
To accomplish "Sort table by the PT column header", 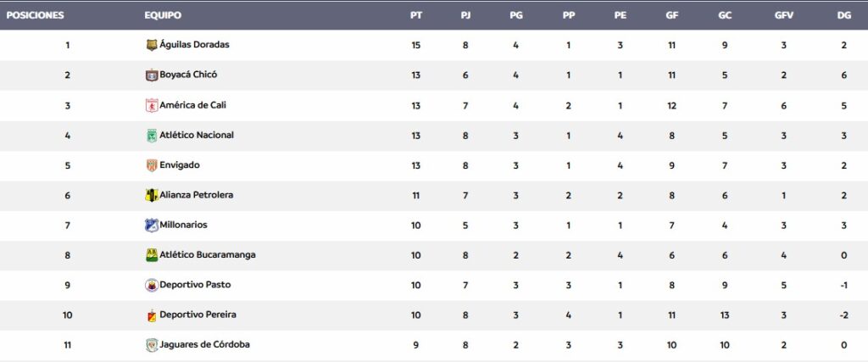I will [416, 15].
